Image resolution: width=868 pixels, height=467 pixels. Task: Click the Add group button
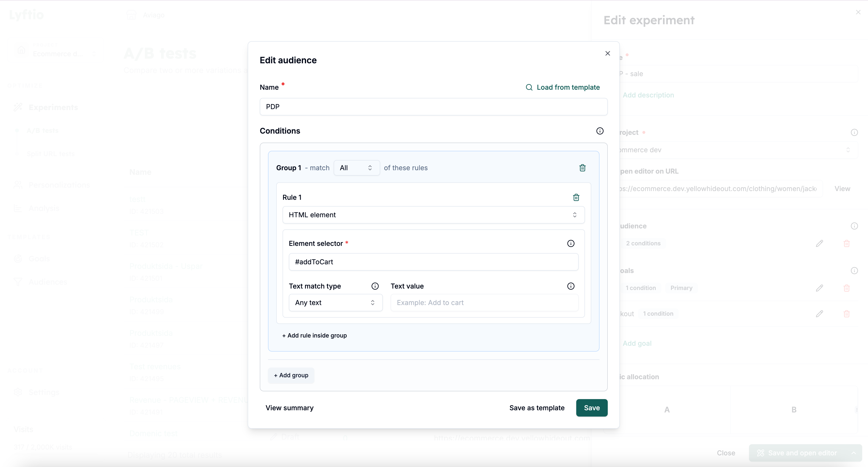291,375
